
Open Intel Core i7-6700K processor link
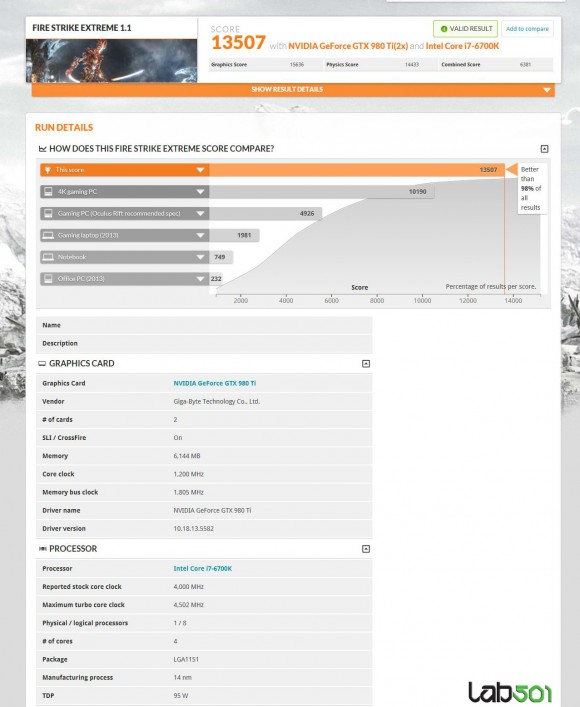[203, 569]
